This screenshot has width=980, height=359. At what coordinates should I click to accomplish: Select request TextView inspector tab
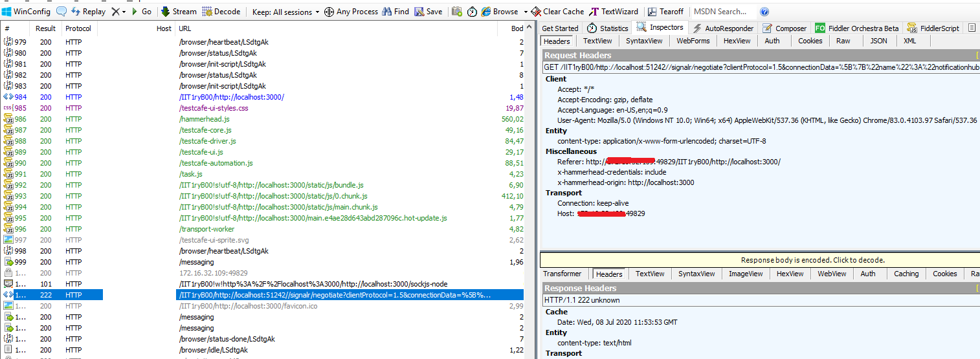click(597, 41)
